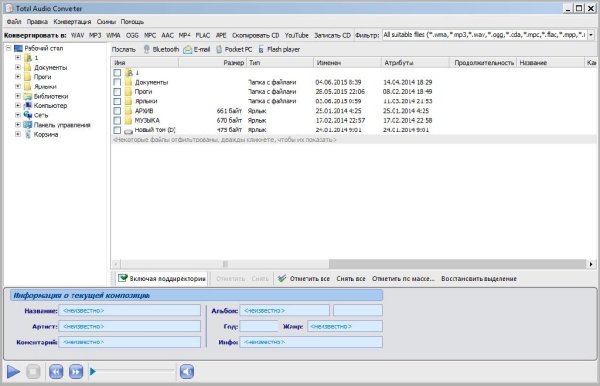Toggle Включая поддиректории option

pyautogui.click(x=161, y=279)
